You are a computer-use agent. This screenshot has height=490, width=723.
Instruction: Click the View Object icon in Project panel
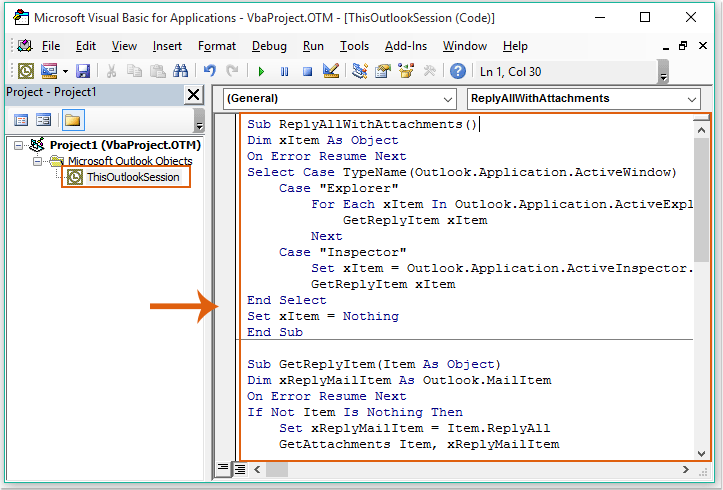[x=44, y=120]
